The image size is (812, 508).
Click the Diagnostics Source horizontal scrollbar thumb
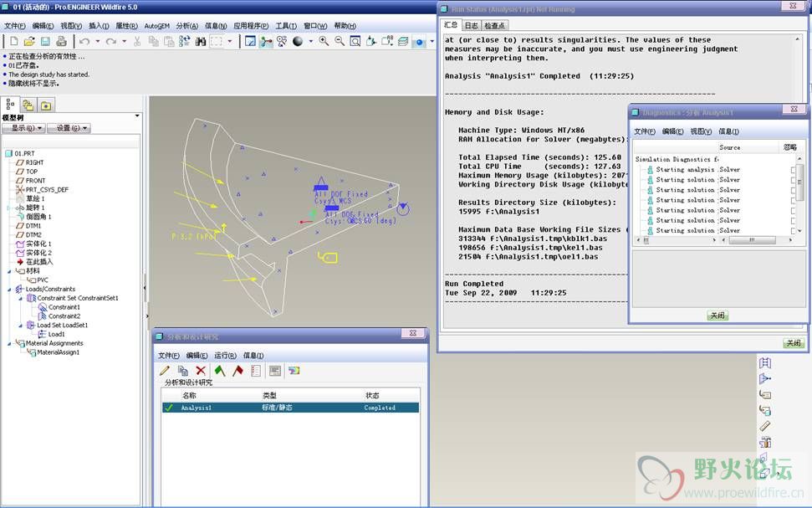(x=752, y=240)
